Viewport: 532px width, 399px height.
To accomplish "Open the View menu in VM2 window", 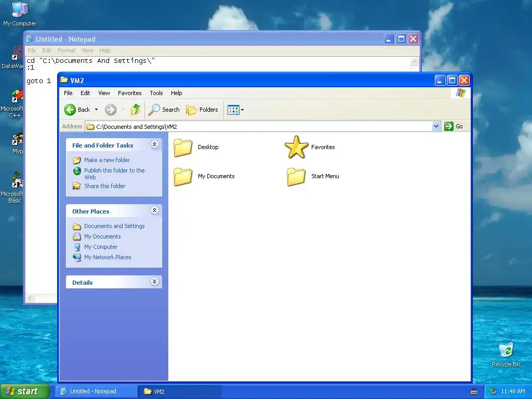I will (x=104, y=93).
